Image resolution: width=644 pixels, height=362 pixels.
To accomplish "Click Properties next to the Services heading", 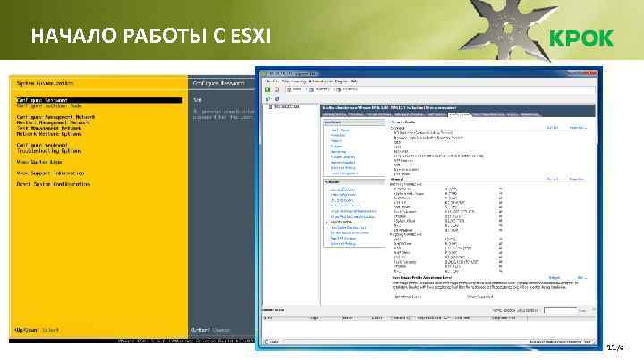I will 578,128.
